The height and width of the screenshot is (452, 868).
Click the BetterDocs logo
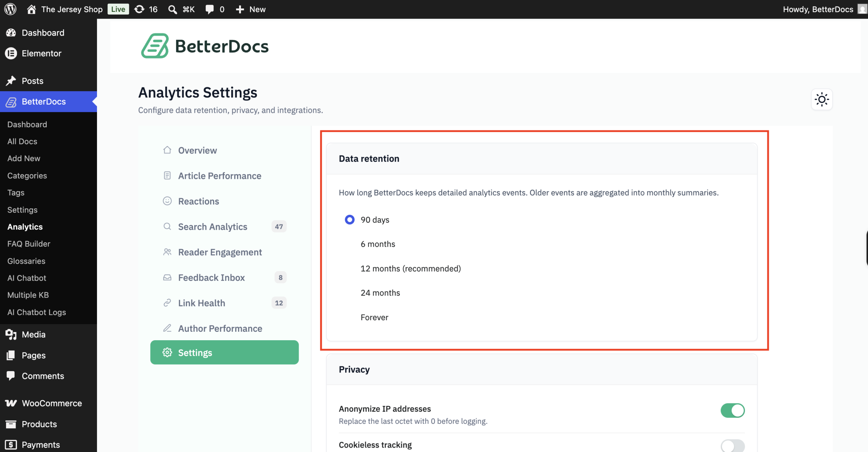point(205,46)
